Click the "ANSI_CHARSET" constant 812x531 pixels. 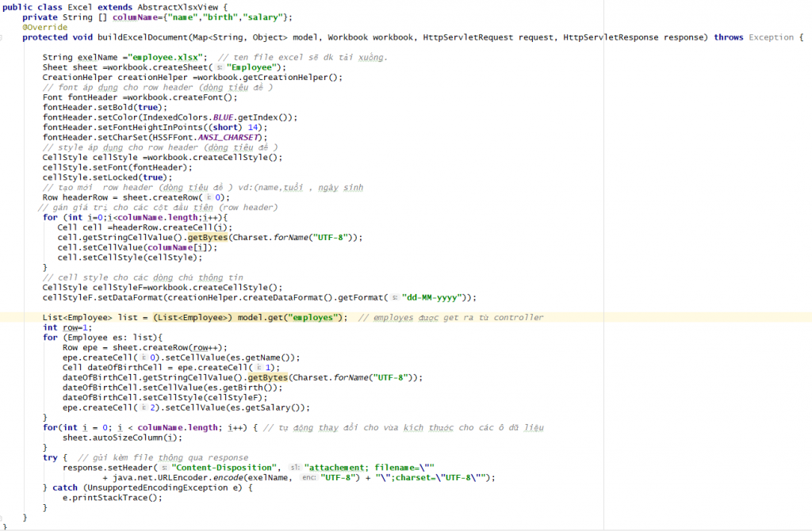(x=228, y=138)
